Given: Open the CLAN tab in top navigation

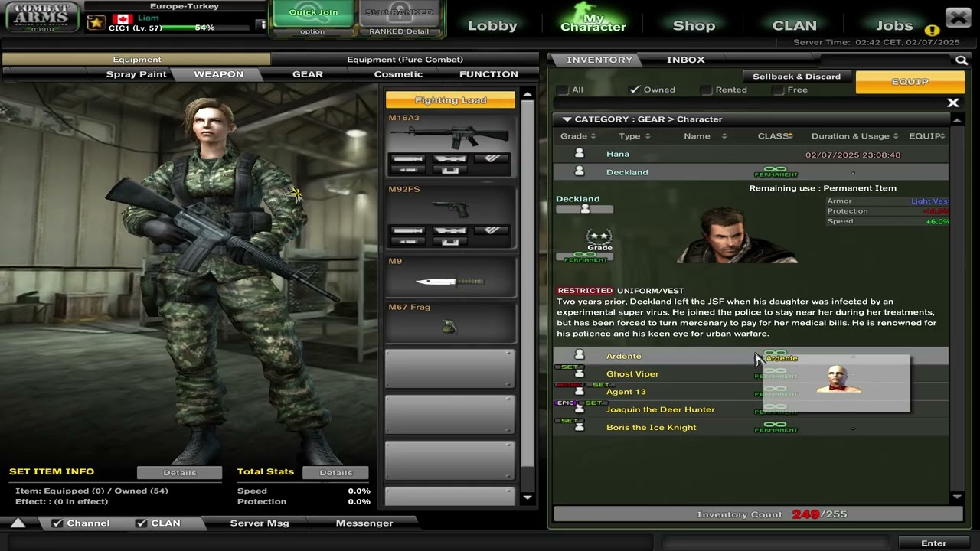Looking at the screenshot, I should click(795, 25).
